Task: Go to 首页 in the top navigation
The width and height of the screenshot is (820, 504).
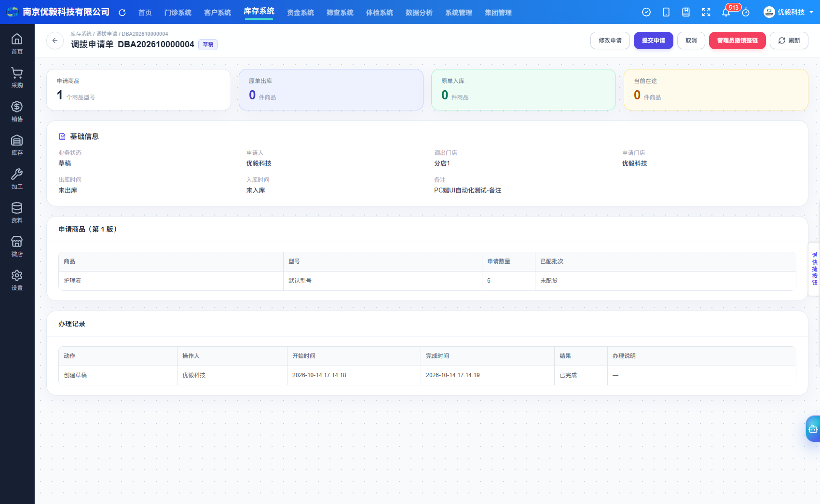Action: click(x=145, y=13)
